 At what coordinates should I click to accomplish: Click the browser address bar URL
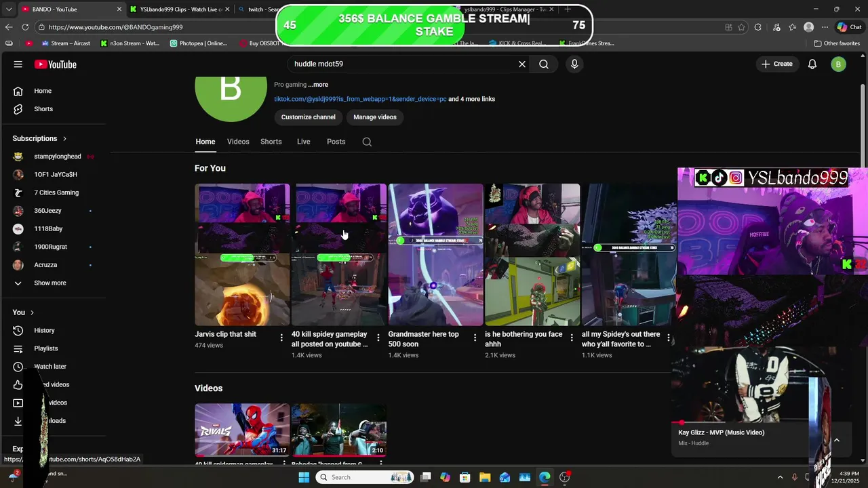pyautogui.click(x=115, y=27)
